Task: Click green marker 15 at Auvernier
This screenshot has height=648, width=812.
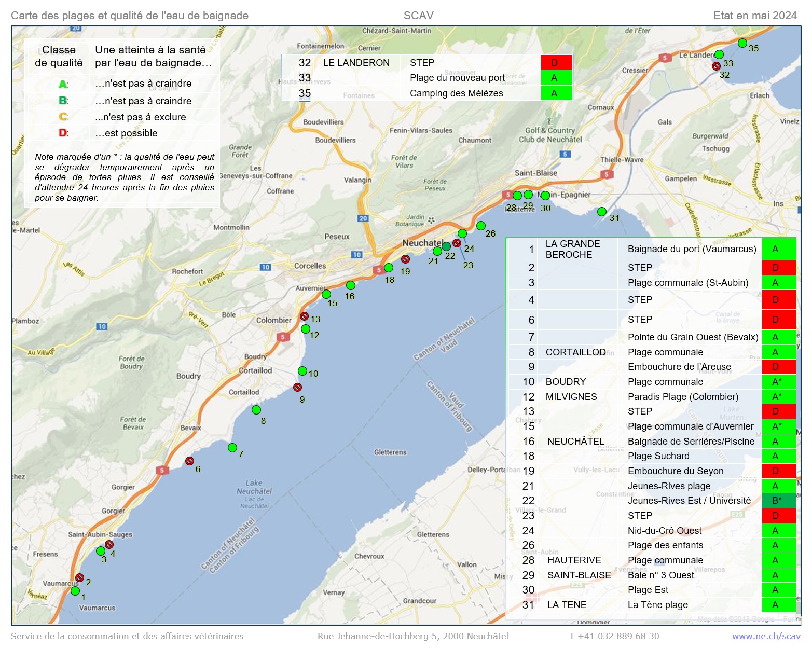Action: pos(326,294)
